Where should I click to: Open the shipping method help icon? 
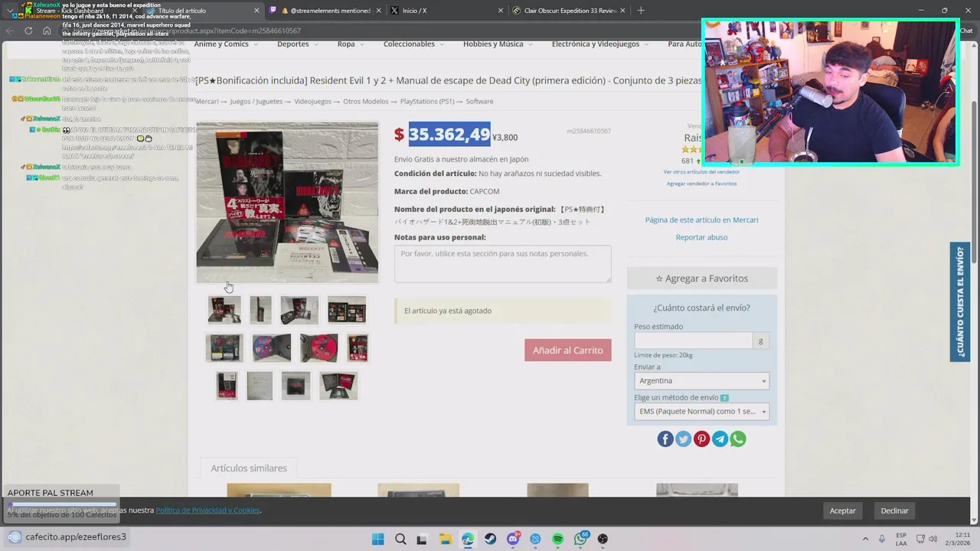pyautogui.click(x=724, y=398)
